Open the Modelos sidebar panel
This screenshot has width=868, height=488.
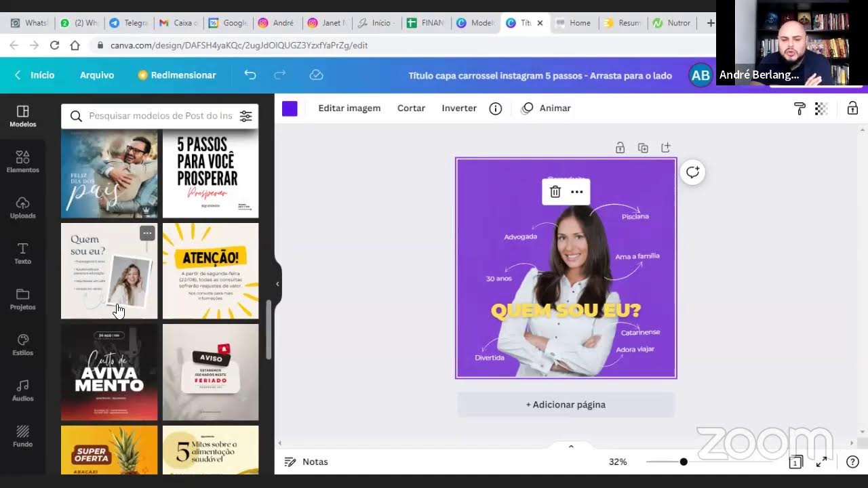click(x=22, y=116)
